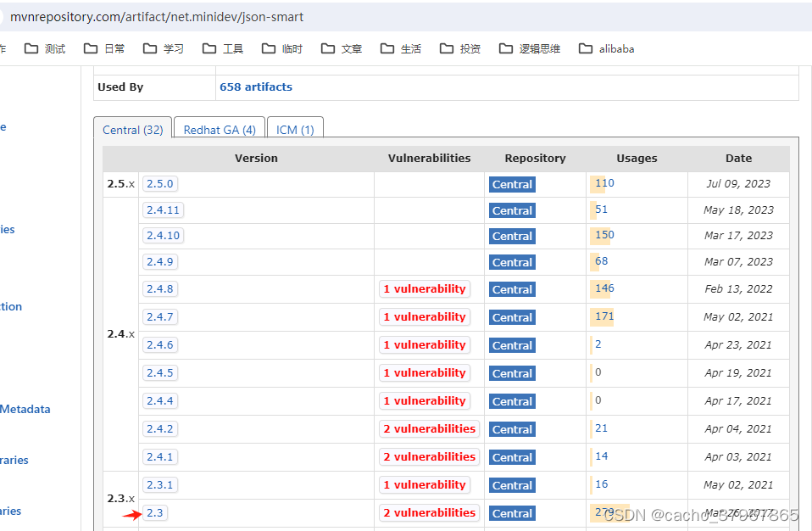Open the 工具 bookmarks folder

click(231, 48)
